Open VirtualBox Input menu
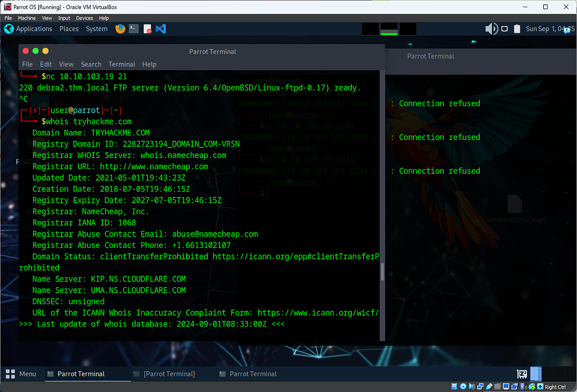Screen dimensions: 577x392 [64, 18]
